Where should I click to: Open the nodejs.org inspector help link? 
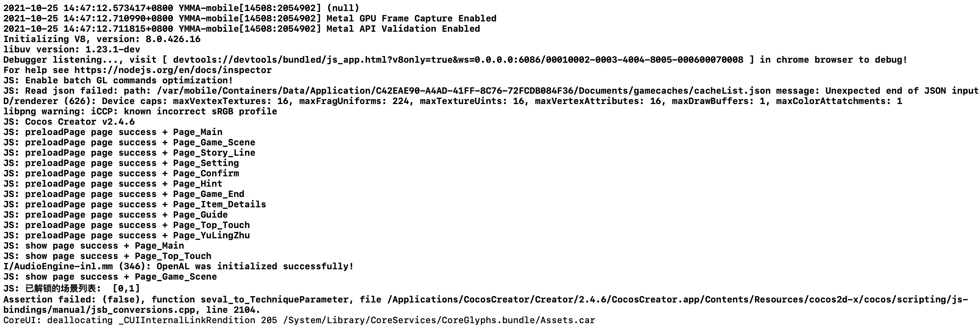coord(173,70)
